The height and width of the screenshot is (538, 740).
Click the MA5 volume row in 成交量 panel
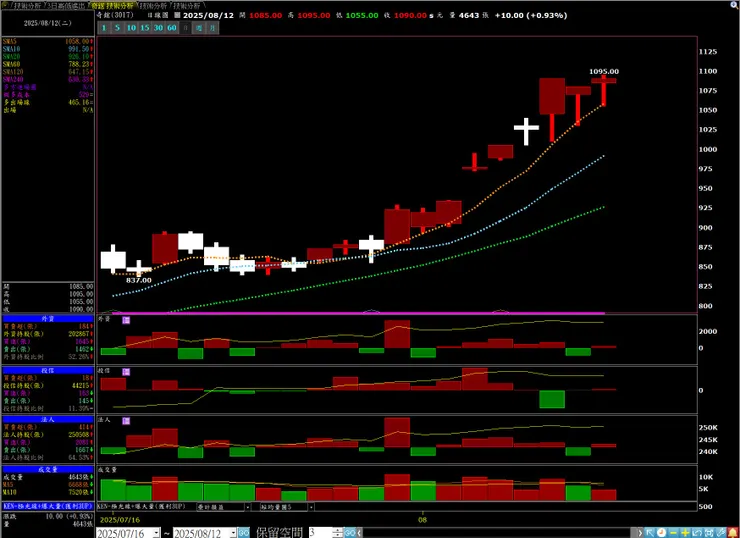pos(48,485)
